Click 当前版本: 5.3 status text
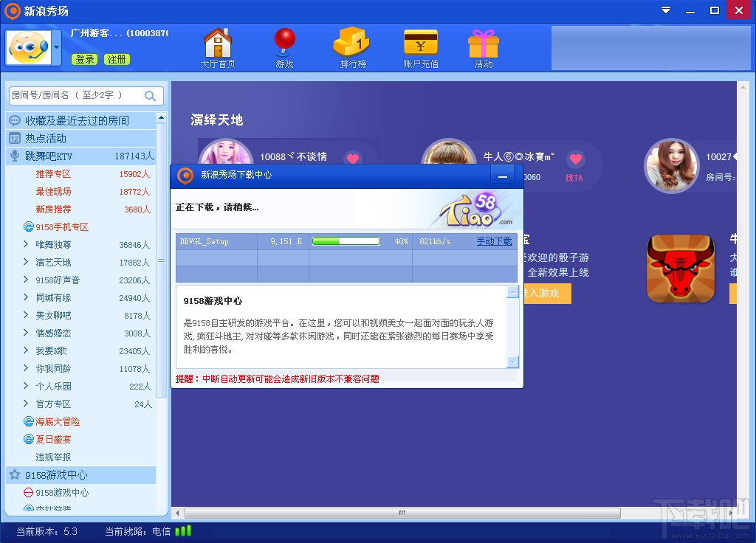Viewport: 756px width, 543px height. (x=47, y=531)
